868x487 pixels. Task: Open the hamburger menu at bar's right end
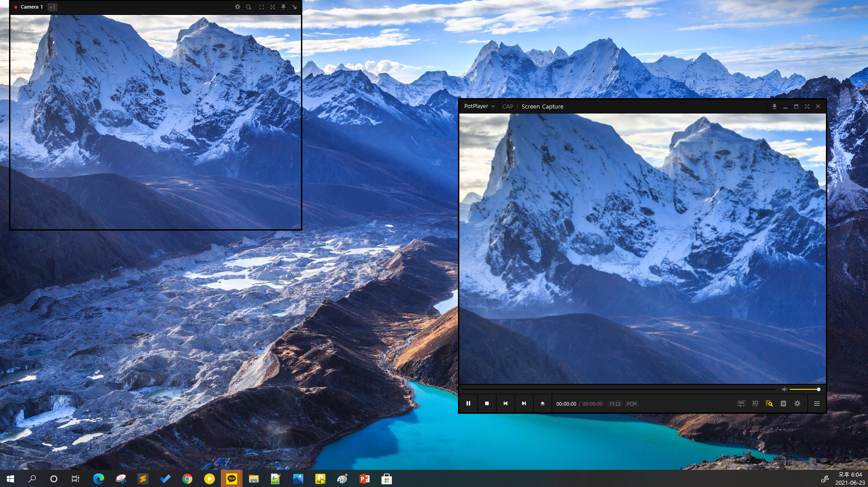(x=817, y=403)
